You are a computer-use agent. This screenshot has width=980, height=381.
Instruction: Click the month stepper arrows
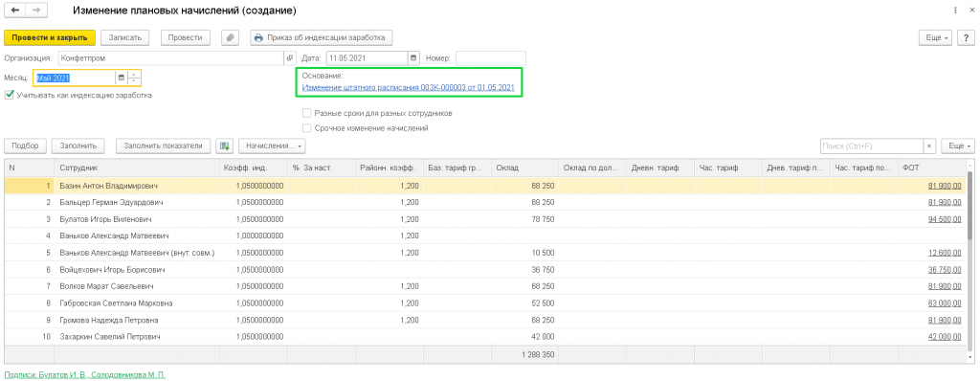134,78
